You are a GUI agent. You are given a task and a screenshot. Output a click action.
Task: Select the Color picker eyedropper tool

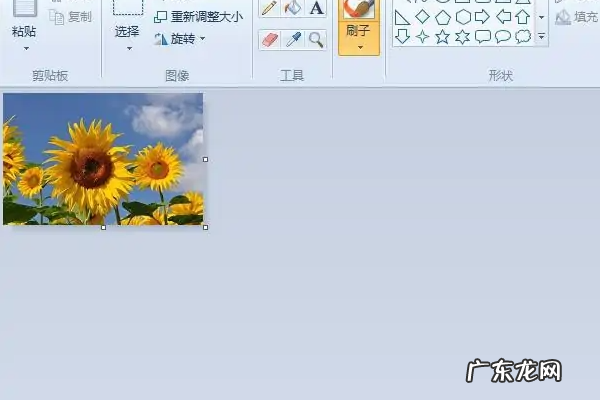[292, 39]
